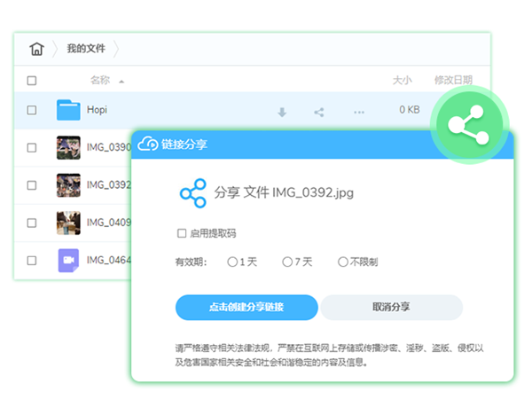Click the blue share icon beside file name
This screenshot has height=399, width=532.
(193, 193)
